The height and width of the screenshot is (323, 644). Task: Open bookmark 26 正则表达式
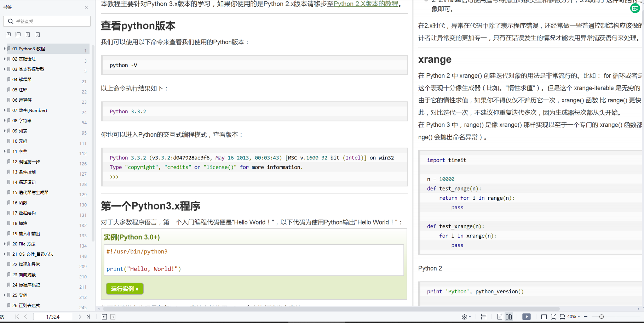click(26, 305)
